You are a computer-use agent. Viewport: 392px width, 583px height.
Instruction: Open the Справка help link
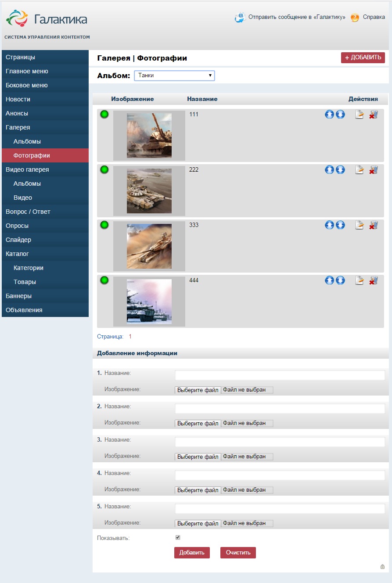point(374,18)
